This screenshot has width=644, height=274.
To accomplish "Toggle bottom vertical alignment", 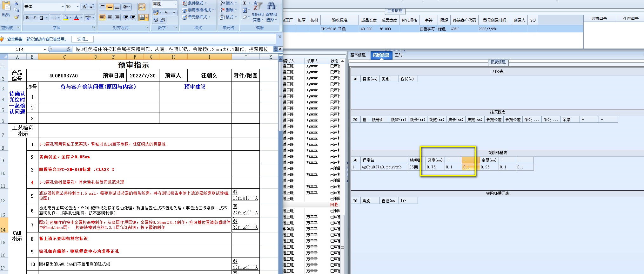I will pyautogui.click(x=117, y=7).
